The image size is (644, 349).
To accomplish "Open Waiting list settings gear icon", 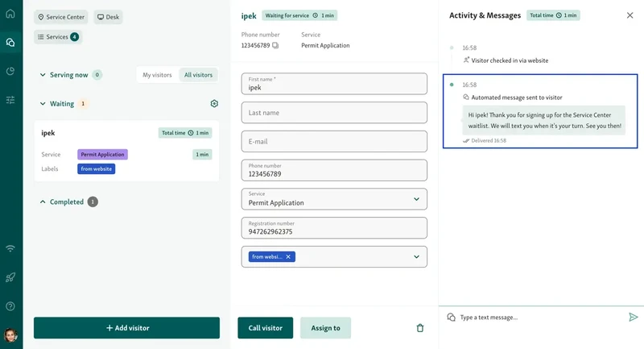I will [x=214, y=104].
